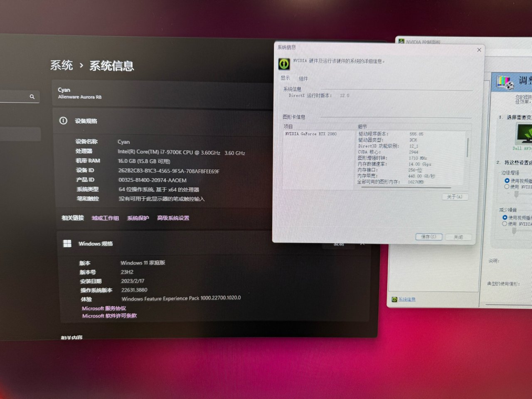Click the Settings search input field
532x399 pixels.
(x=19, y=96)
